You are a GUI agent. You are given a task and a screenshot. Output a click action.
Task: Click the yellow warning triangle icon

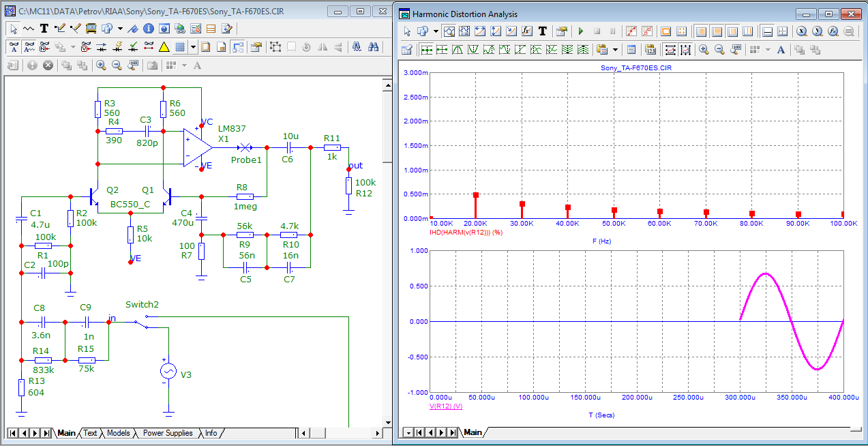[x=164, y=47]
